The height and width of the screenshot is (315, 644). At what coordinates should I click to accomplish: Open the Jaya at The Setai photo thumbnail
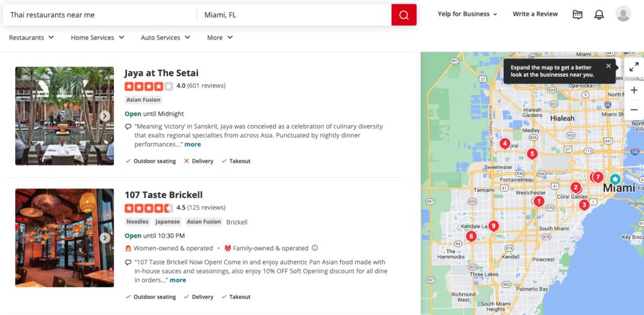pyautogui.click(x=65, y=116)
